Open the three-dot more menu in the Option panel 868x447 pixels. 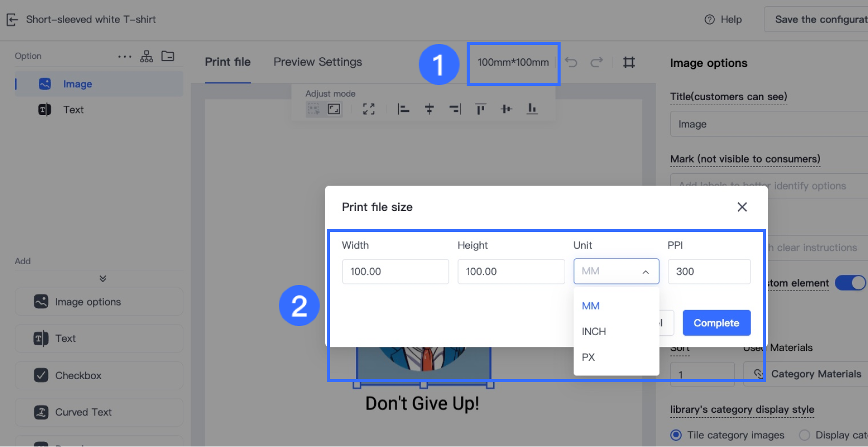pos(125,56)
